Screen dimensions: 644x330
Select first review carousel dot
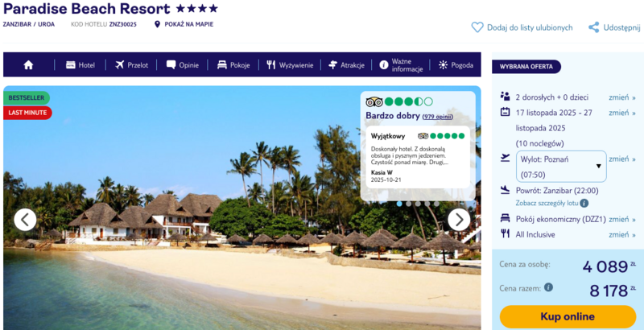pos(399,204)
